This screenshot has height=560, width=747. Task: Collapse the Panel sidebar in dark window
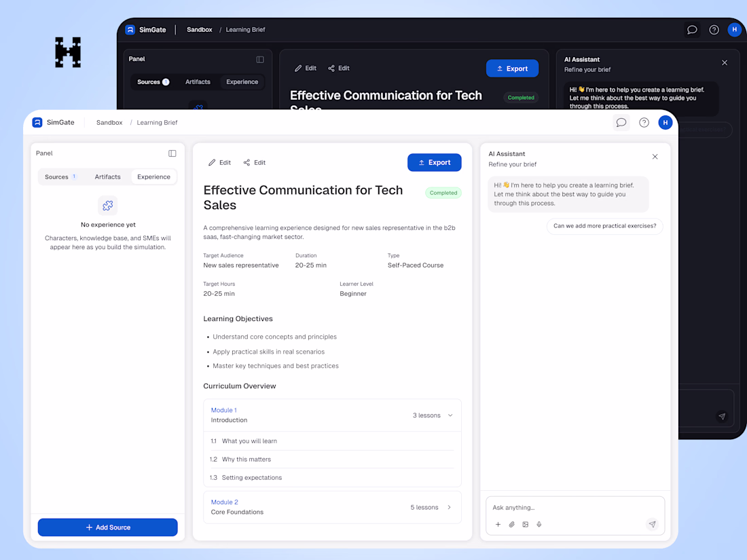(260, 60)
